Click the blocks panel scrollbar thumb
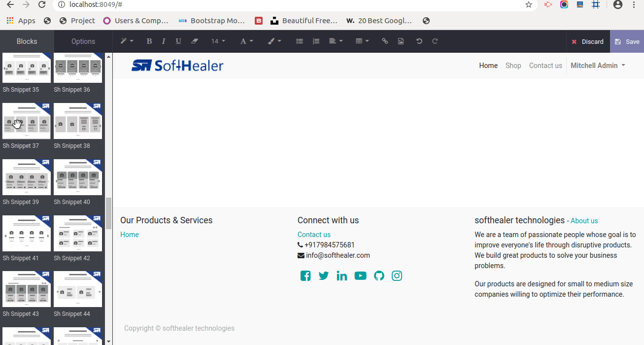 point(108,213)
